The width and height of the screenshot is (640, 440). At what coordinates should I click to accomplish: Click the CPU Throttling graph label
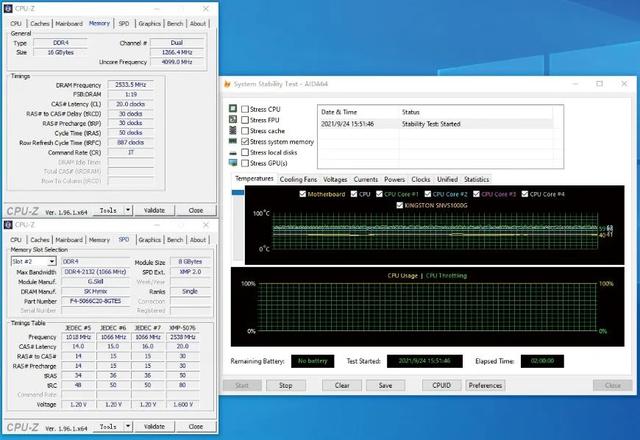click(x=446, y=276)
